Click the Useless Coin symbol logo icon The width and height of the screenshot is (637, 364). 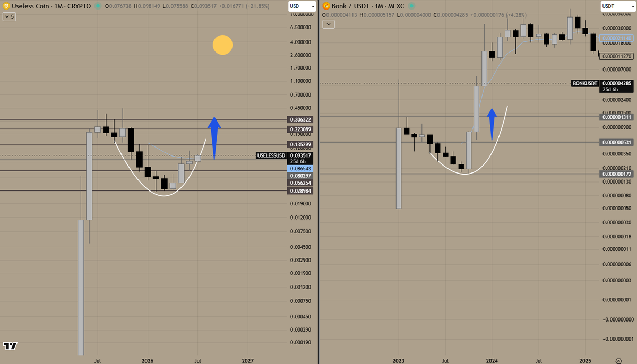6,6
